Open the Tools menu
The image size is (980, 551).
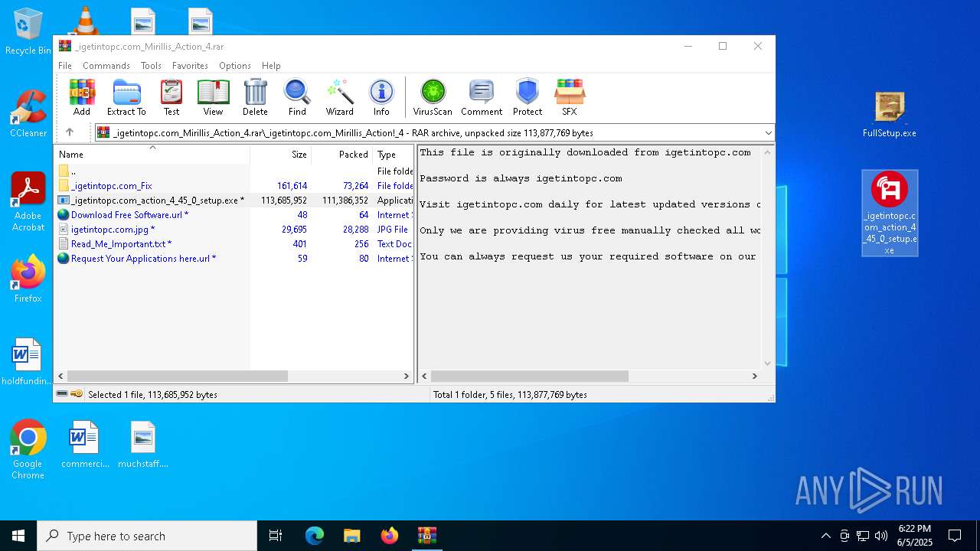[151, 66]
